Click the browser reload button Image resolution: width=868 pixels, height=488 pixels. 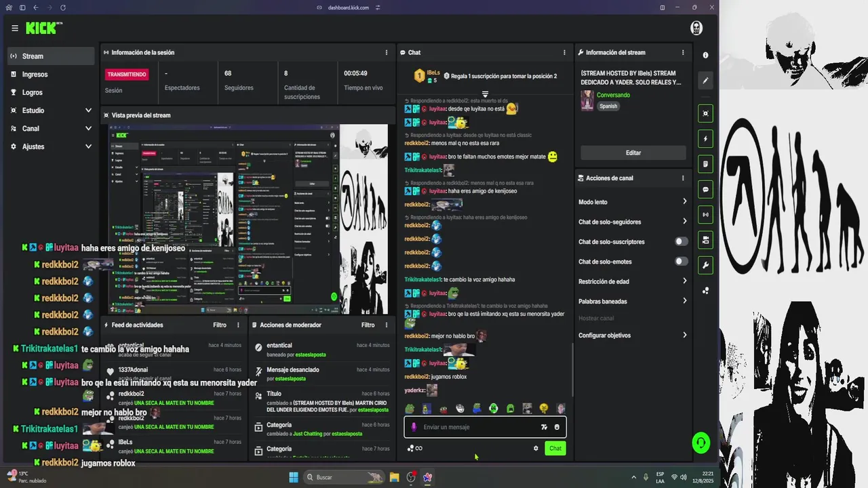(x=63, y=7)
